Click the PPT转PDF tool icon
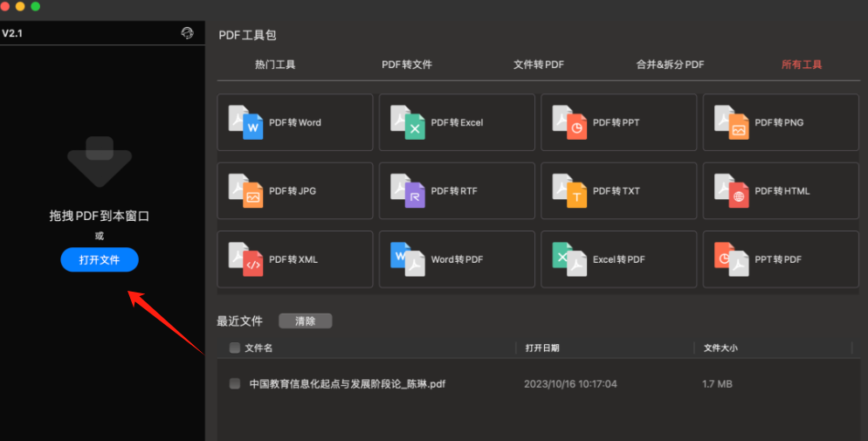Viewport: 868px width, 441px height. coord(731,259)
